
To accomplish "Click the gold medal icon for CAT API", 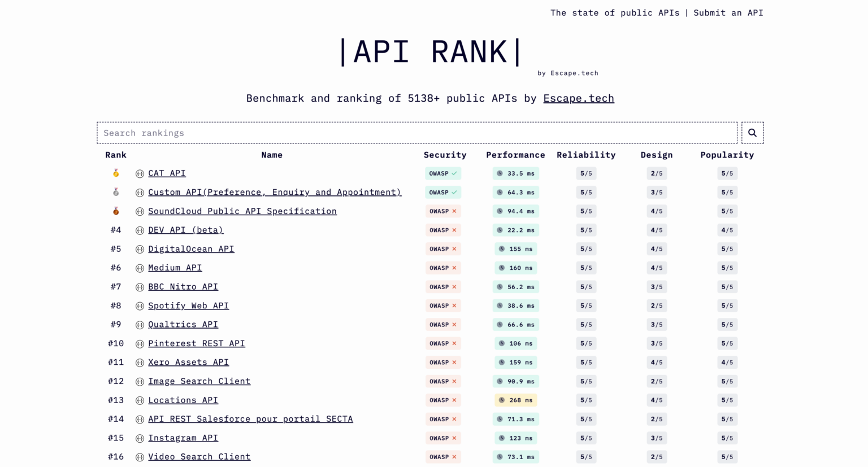I will [116, 173].
